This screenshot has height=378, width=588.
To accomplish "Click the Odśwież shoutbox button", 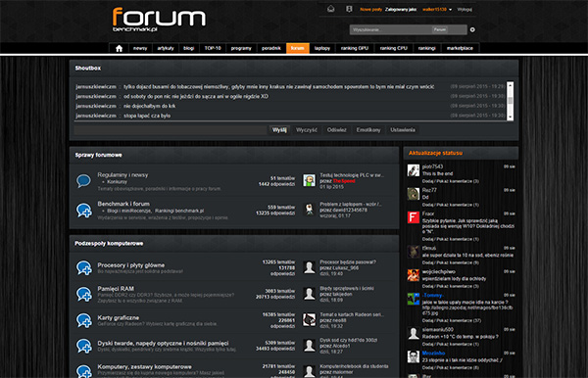I will [x=337, y=130].
